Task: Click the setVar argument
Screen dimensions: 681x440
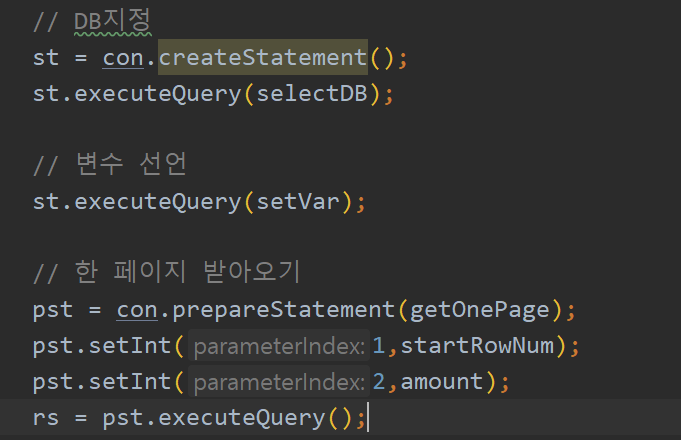Action: click(298, 202)
